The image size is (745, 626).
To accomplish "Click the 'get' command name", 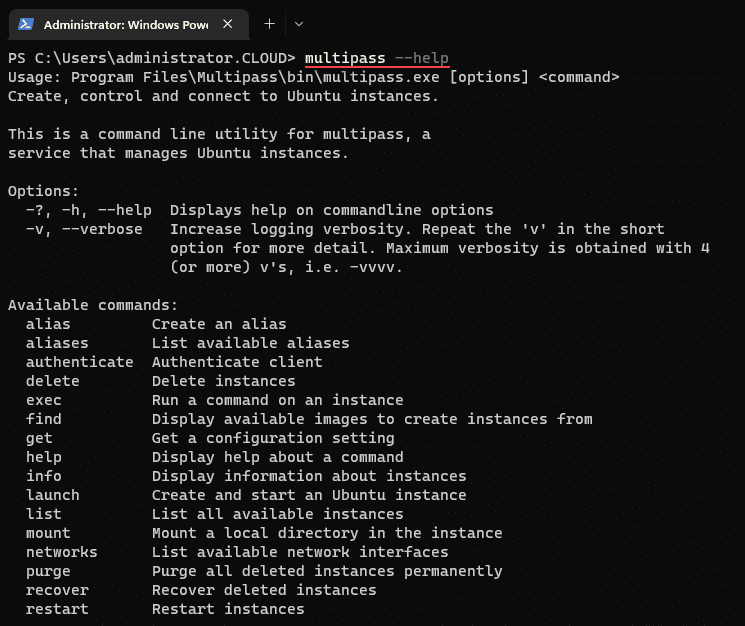I will click(39, 438).
